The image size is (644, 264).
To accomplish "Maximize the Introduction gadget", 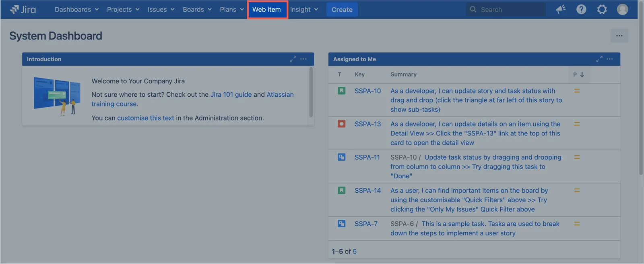I will 293,59.
